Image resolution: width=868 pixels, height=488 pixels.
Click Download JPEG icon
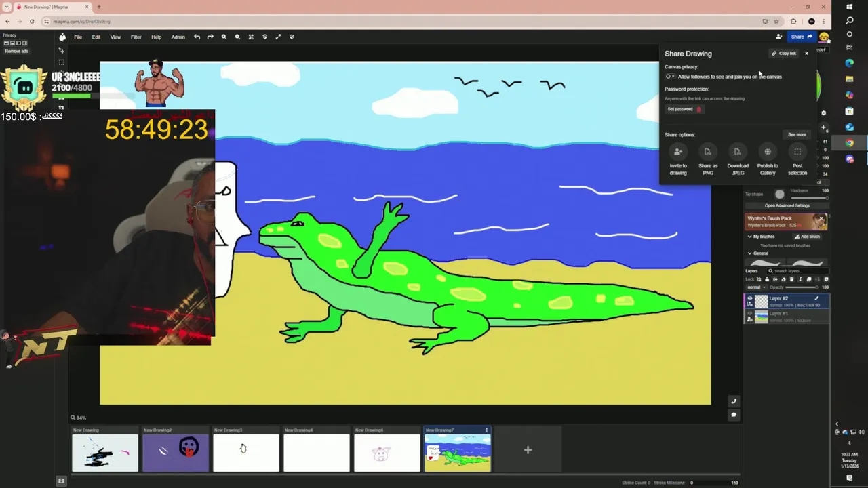[738, 152]
